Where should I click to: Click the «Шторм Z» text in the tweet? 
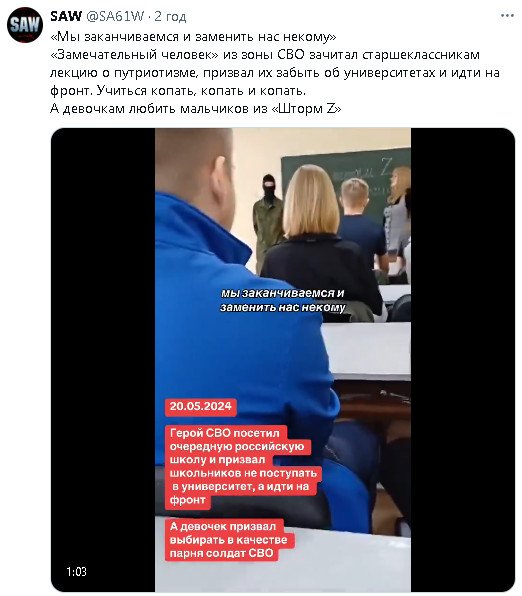coord(306,109)
